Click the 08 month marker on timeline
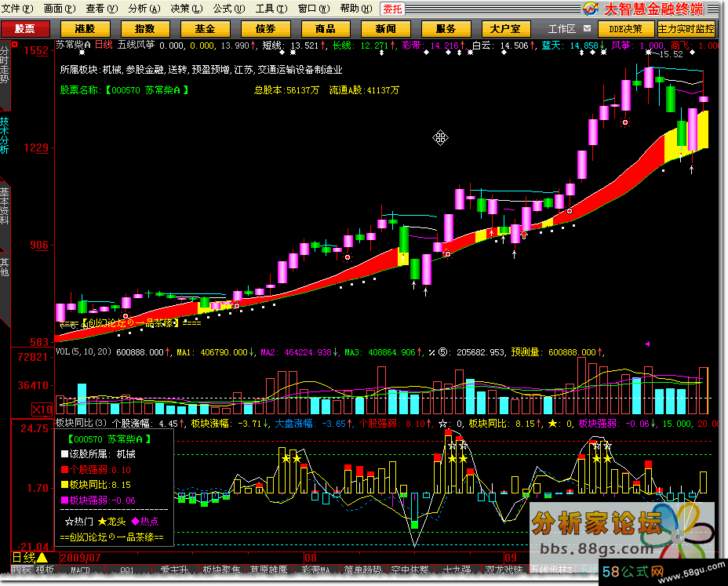 point(310,558)
